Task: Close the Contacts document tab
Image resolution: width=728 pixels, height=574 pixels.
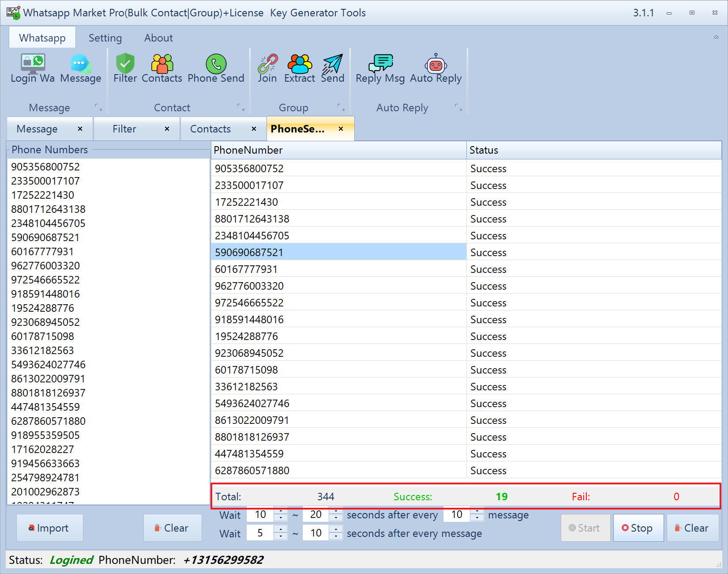Action: 254,129
